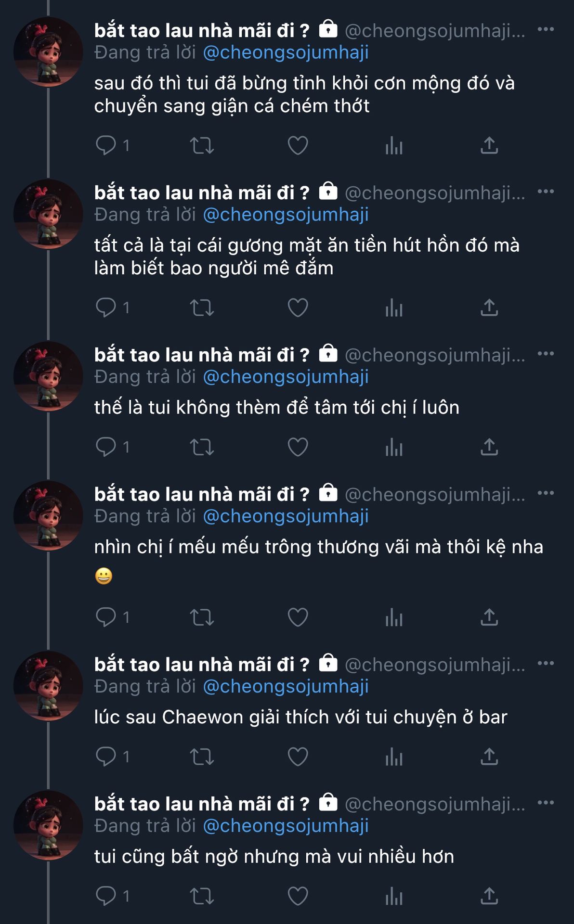
Task: Share the tweet about "gương mặt ăn tiền"
Action: (489, 308)
